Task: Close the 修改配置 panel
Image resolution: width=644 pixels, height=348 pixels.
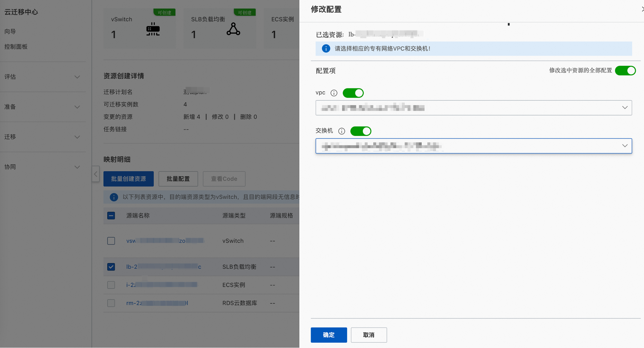Action: pos(642,9)
